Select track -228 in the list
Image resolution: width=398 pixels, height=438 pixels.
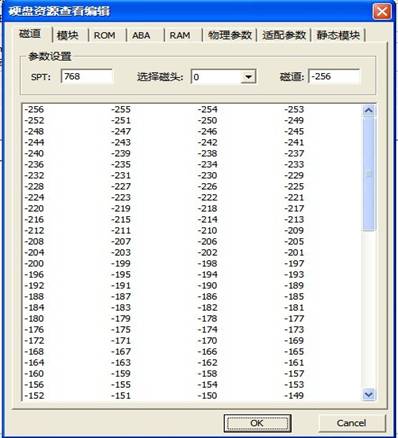tap(34, 186)
